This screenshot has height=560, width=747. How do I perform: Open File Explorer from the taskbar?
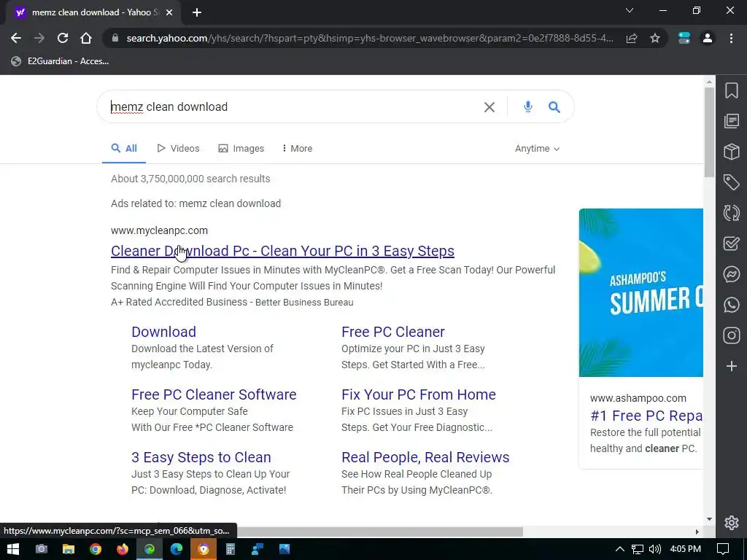69,549
